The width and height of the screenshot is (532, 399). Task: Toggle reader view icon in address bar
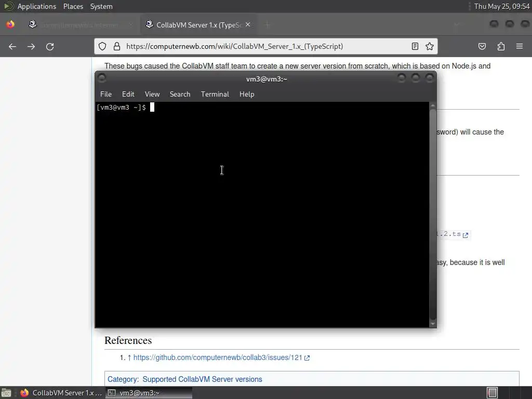coord(415,46)
